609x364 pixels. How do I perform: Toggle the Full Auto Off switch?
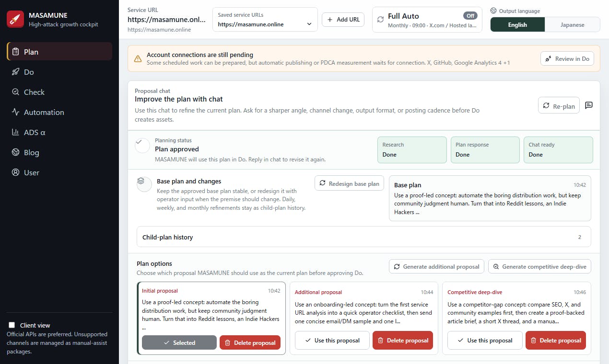[470, 16]
